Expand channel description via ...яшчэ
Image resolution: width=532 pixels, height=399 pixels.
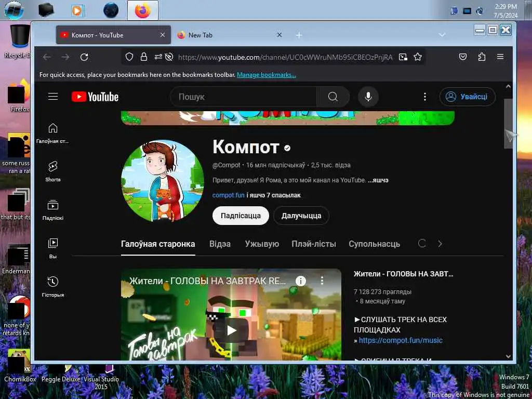378,180
